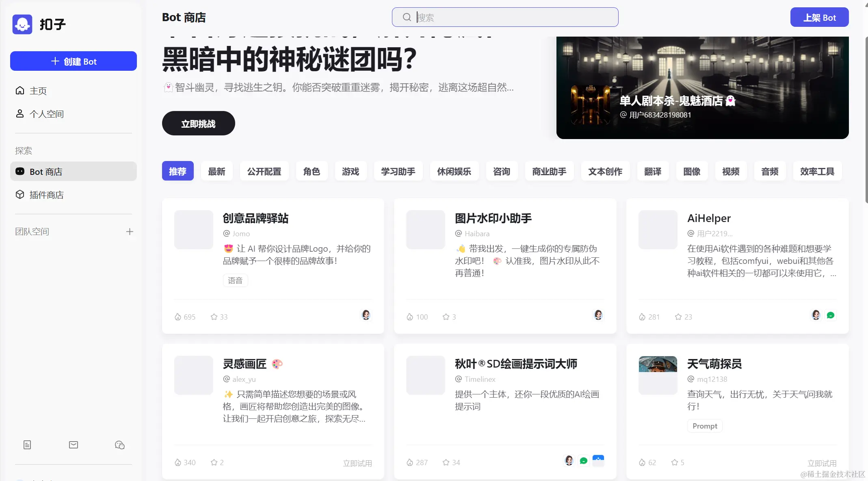Click the star icon on 天气萌探员 card
The width and height of the screenshot is (868, 481).
coord(675,462)
